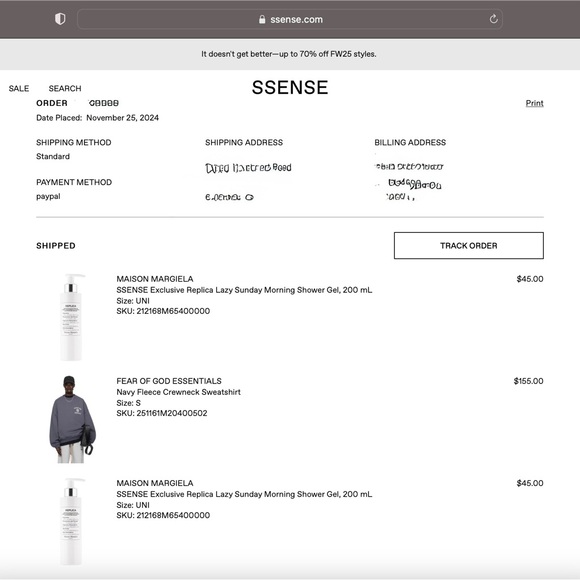Open the last Maison Margiela shower gel thumbnail
This screenshot has height=580, width=580.
tap(71, 522)
